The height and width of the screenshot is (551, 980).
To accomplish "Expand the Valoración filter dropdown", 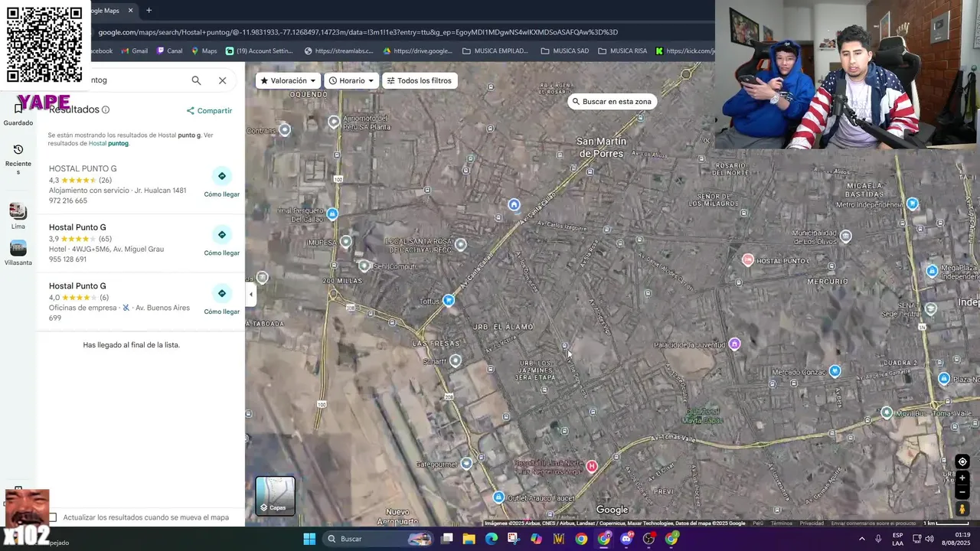I will coord(288,80).
